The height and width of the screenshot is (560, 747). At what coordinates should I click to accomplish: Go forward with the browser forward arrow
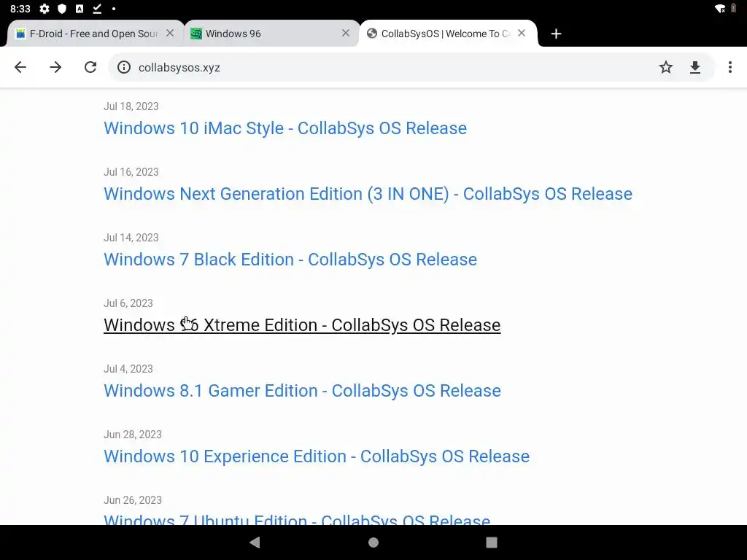[55, 67]
